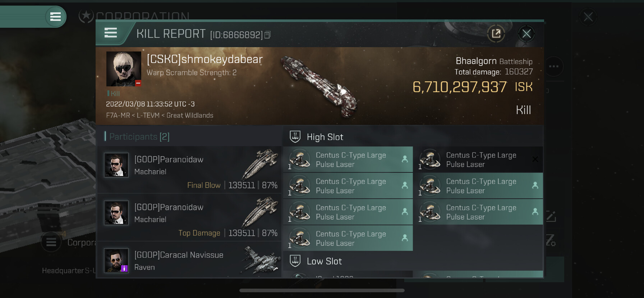Copy the kill report ID
The image size is (644, 298).
click(267, 35)
